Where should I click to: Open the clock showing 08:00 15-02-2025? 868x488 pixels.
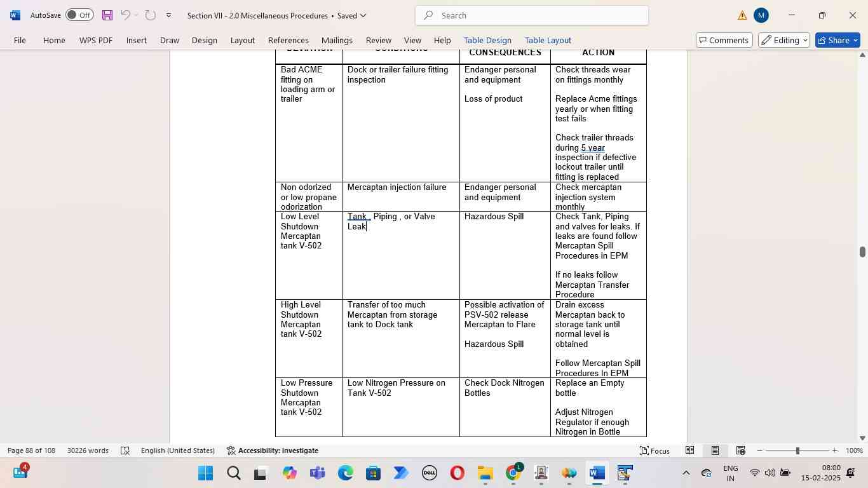[x=820, y=473]
